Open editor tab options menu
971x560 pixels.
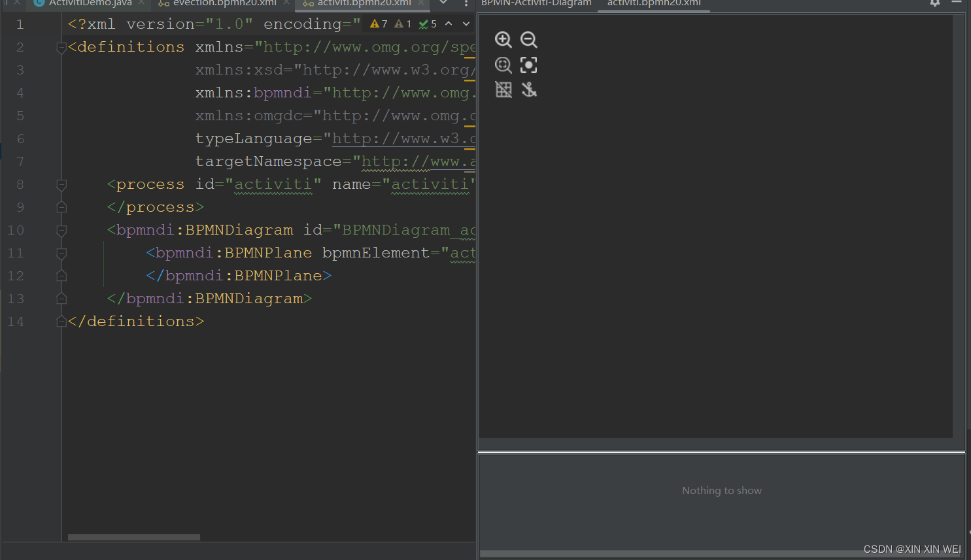(466, 3)
